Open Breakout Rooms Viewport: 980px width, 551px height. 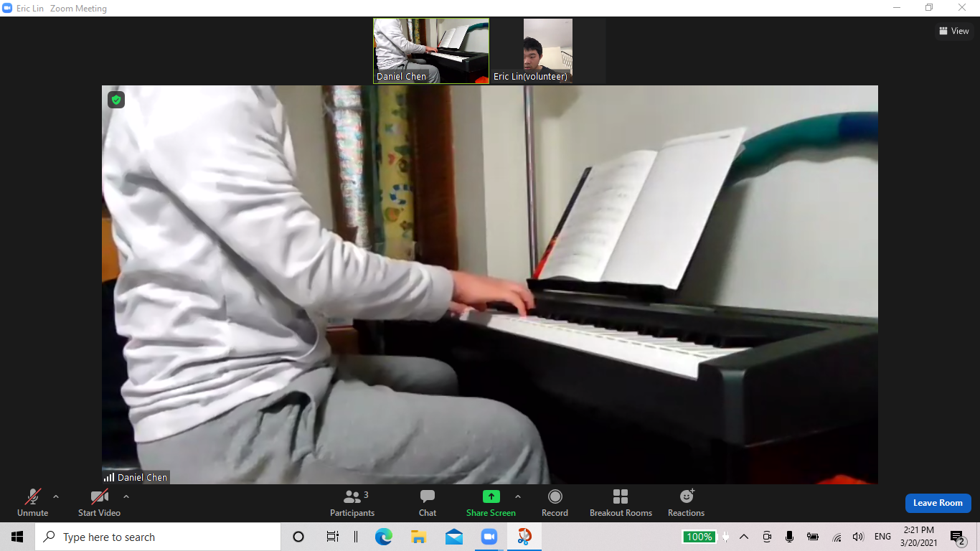point(621,502)
